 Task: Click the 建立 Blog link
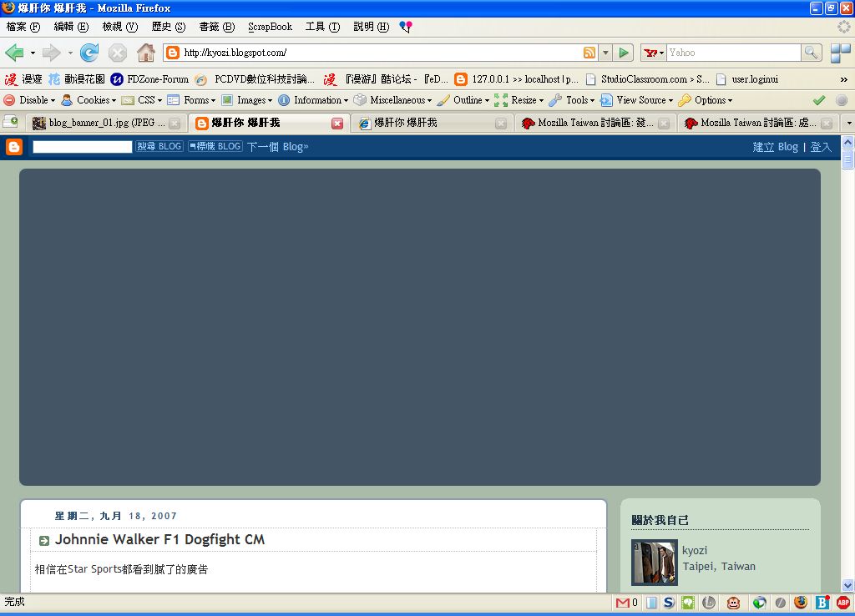(776, 147)
